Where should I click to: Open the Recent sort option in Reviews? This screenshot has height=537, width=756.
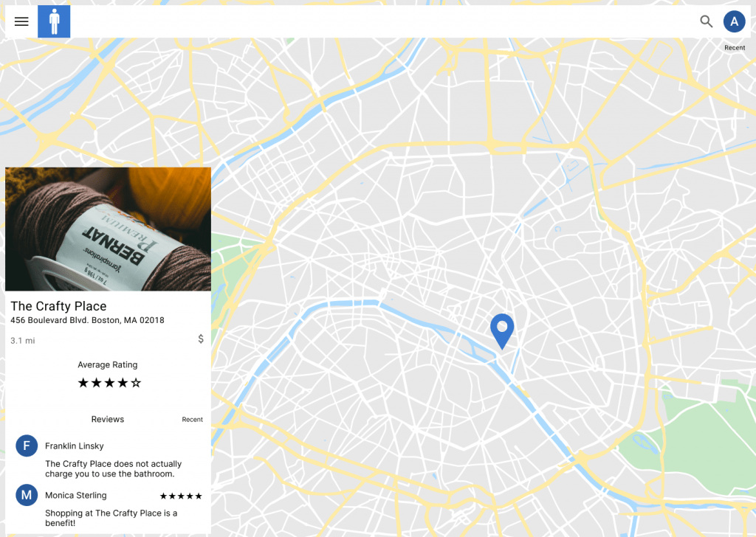click(x=192, y=420)
